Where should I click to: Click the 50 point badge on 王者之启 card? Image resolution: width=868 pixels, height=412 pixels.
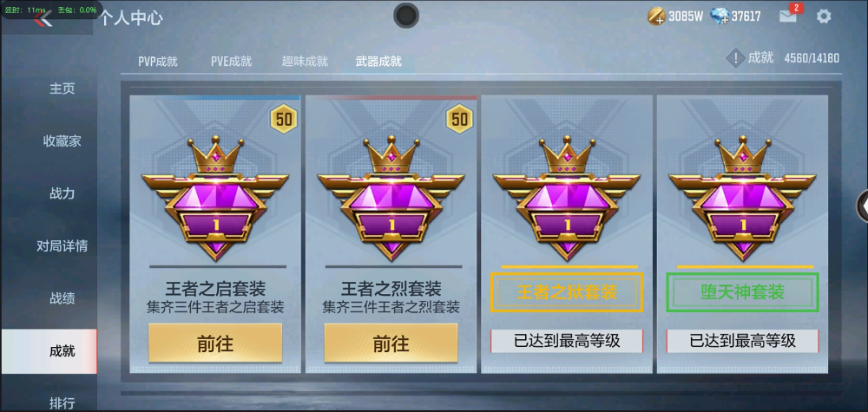tap(284, 119)
